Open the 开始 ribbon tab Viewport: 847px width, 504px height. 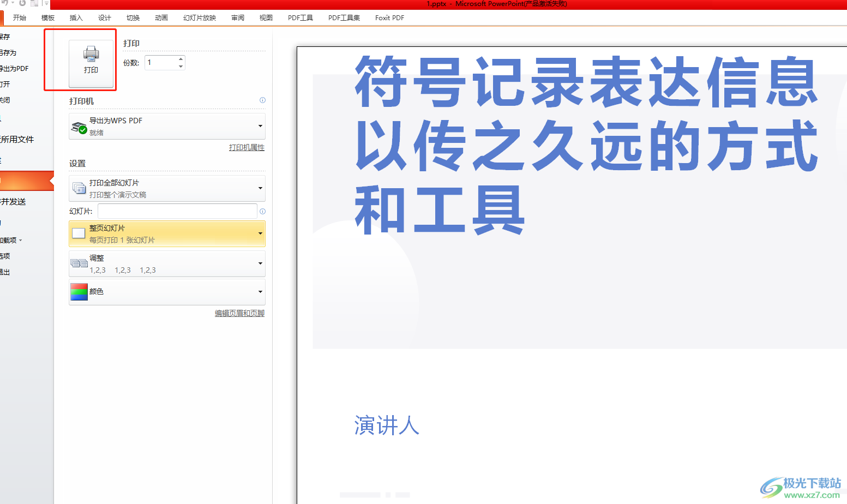click(x=20, y=18)
